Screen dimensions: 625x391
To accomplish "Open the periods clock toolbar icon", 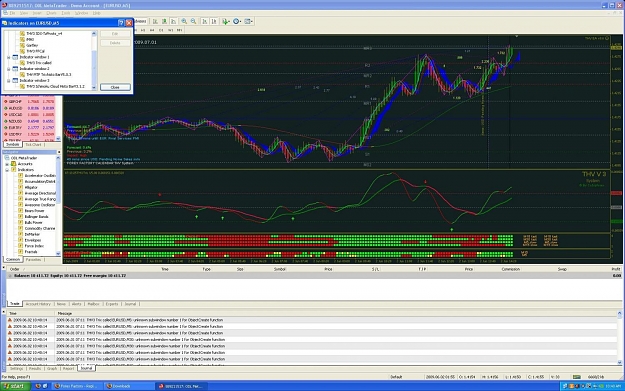I will [236, 21].
